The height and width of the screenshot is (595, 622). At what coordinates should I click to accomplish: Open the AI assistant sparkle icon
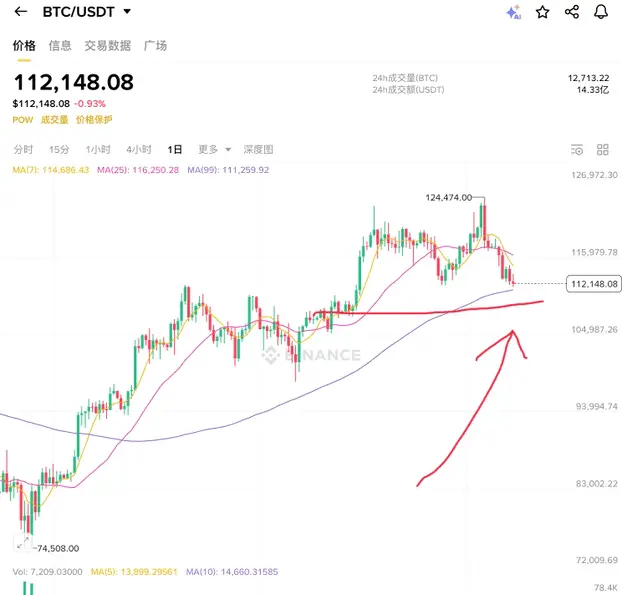pos(514,12)
